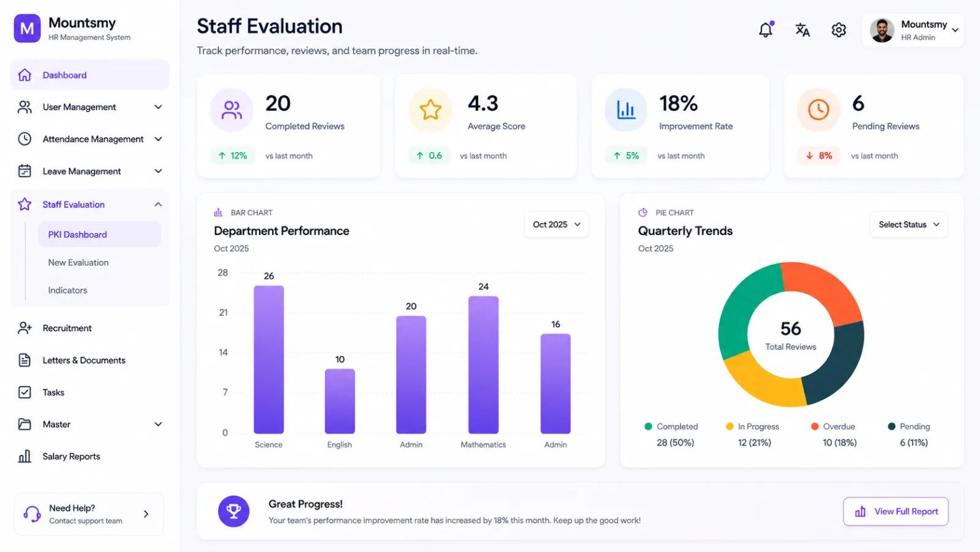Click the Mathematics bar in chart
Image resolution: width=980 pixels, height=552 pixels.
483,365
